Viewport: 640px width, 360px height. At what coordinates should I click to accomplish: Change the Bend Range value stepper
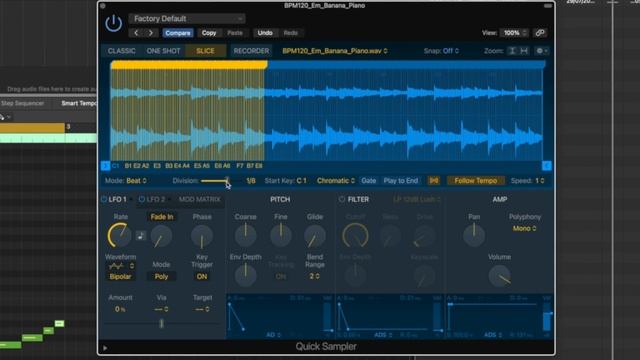[x=314, y=276]
